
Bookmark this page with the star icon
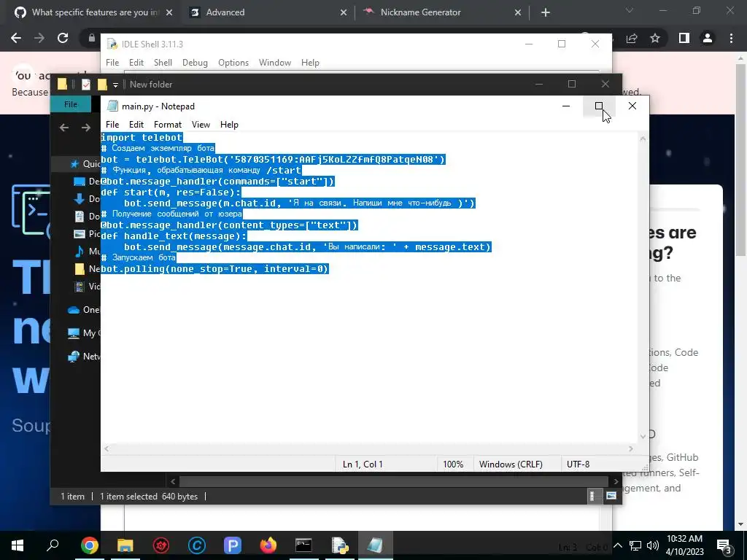[655, 38]
